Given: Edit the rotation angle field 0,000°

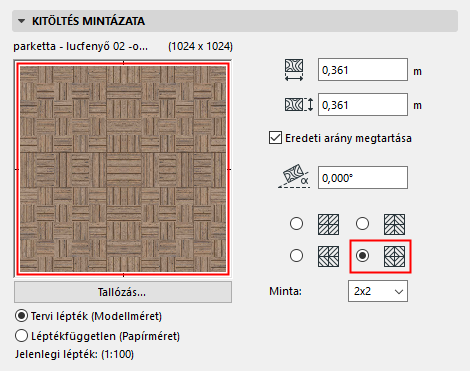Looking at the screenshot, I should click(x=363, y=177).
